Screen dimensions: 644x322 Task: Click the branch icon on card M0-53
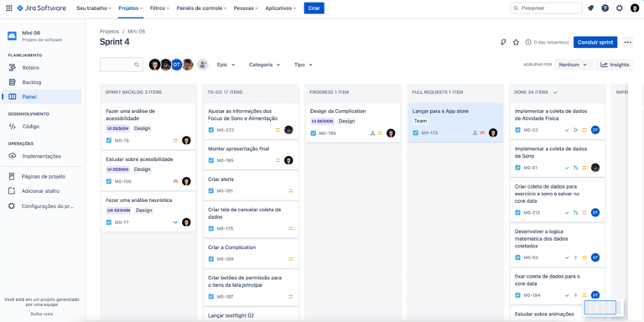575,130
